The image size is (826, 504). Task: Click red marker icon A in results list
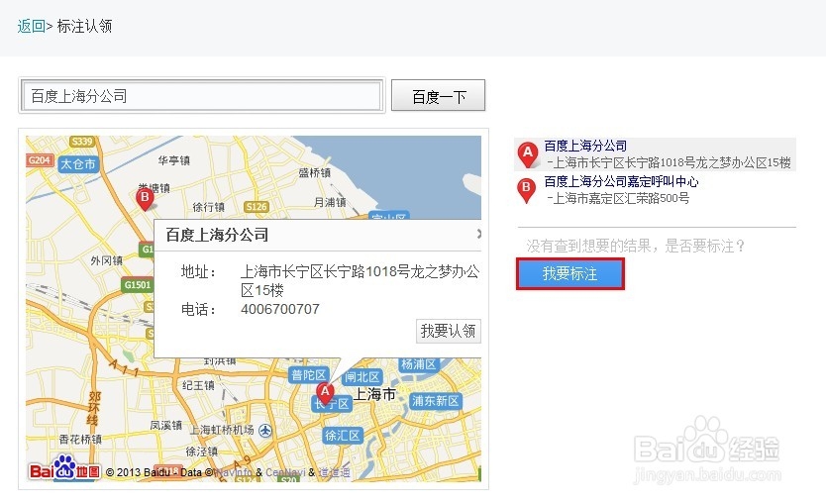[x=527, y=154]
